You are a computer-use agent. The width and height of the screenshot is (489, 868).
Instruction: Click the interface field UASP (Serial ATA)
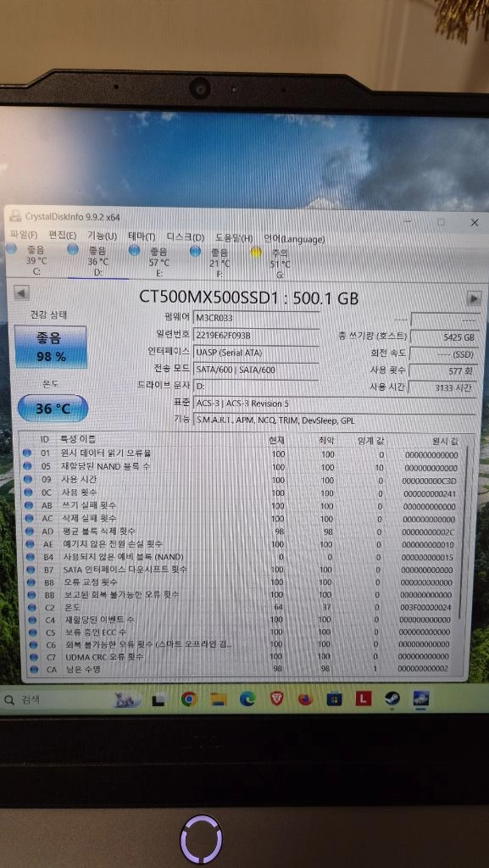click(256, 352)
